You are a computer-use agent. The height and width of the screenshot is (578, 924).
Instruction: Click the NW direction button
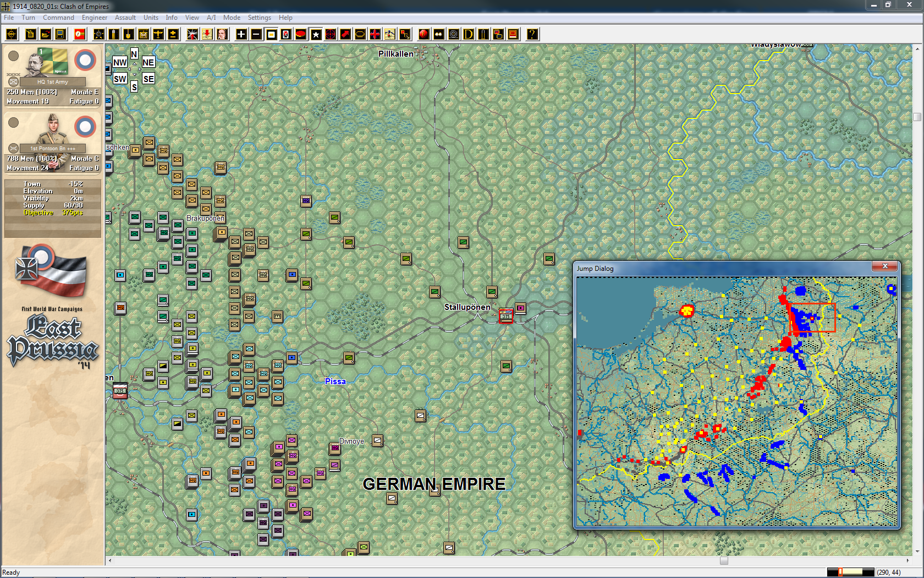point(120,62)
